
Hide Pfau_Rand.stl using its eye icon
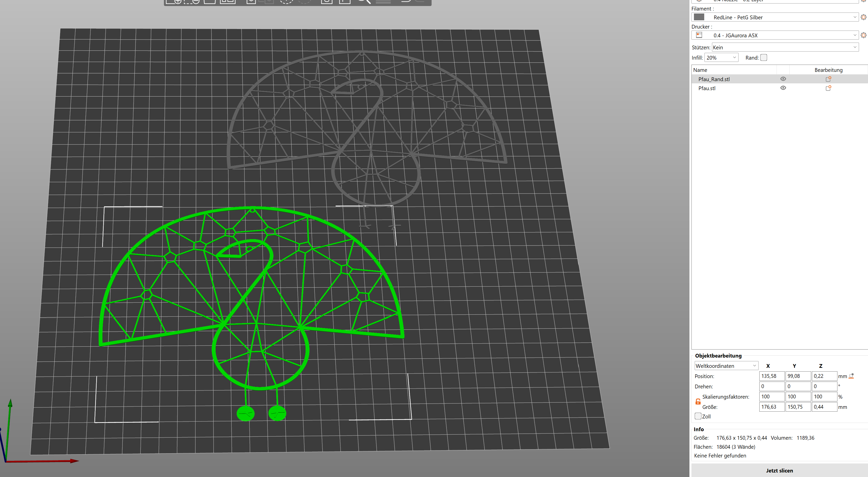(783, 79)
